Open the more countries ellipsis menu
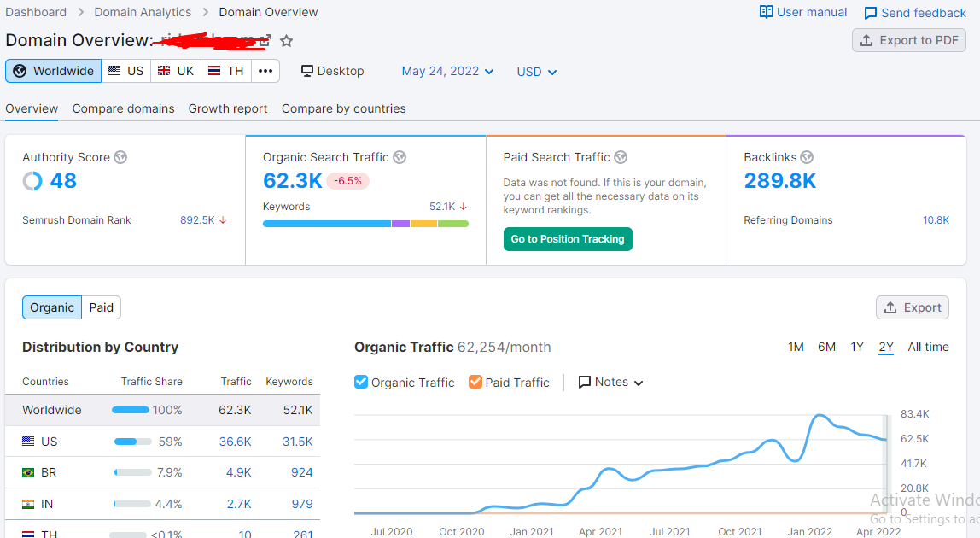The height and width of the screenshot is (538, 980). tap(265, 71)
